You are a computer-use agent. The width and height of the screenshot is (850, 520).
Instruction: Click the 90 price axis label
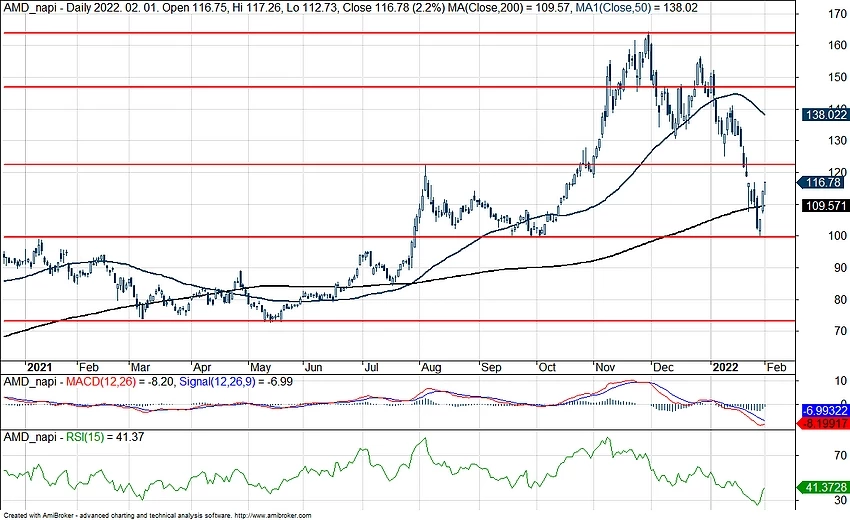point(841,268)
